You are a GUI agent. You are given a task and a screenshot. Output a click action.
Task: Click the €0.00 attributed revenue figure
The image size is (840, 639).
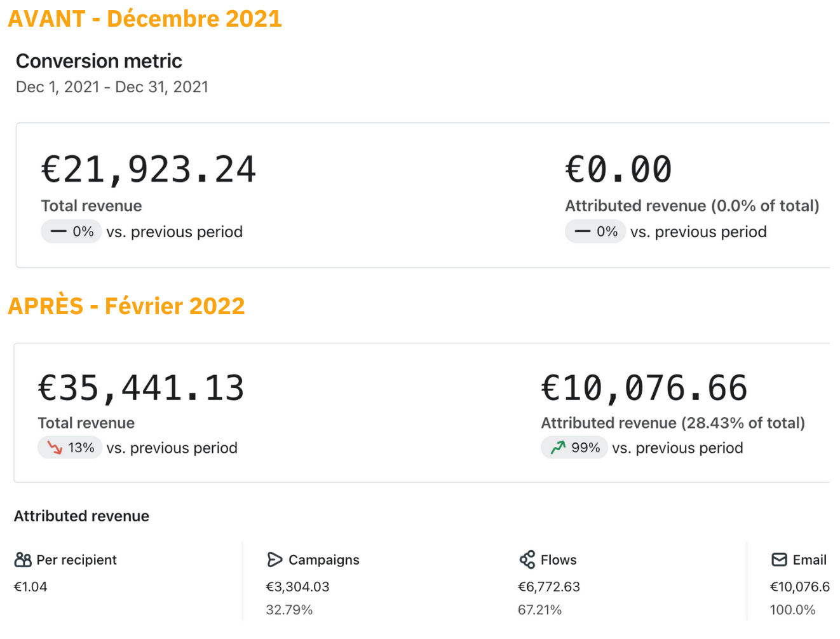pyautogui.click(x=618, y=170)
